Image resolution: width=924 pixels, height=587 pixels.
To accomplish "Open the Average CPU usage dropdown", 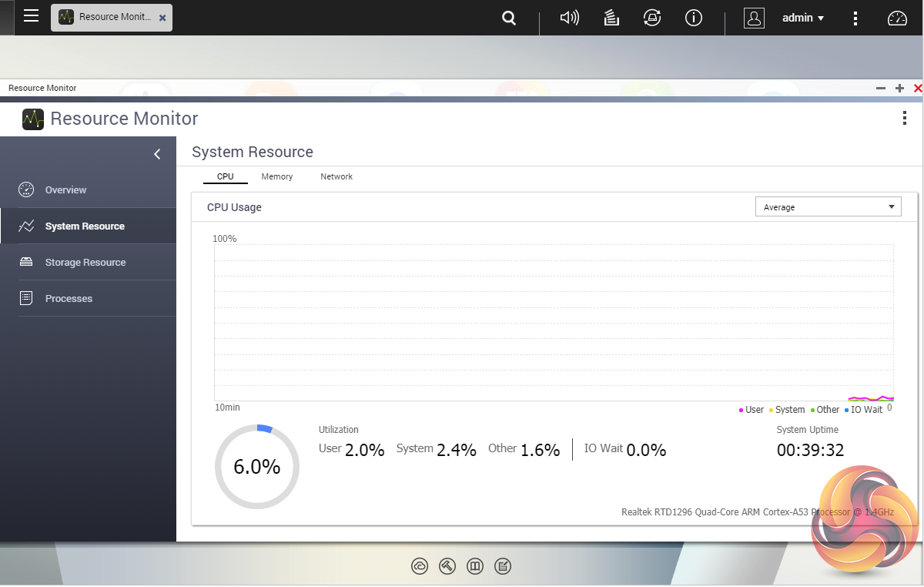I will coord(828,206).
